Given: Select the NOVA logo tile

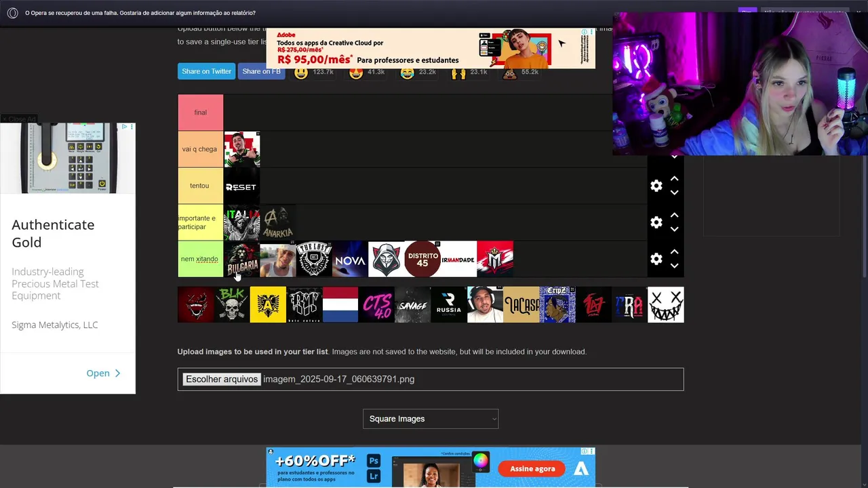Looking at the screenshot, I should [350, 259].
